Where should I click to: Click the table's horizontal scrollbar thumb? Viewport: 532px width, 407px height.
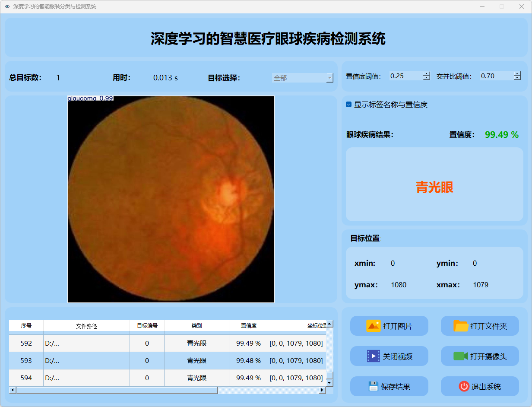coord(117,390)
